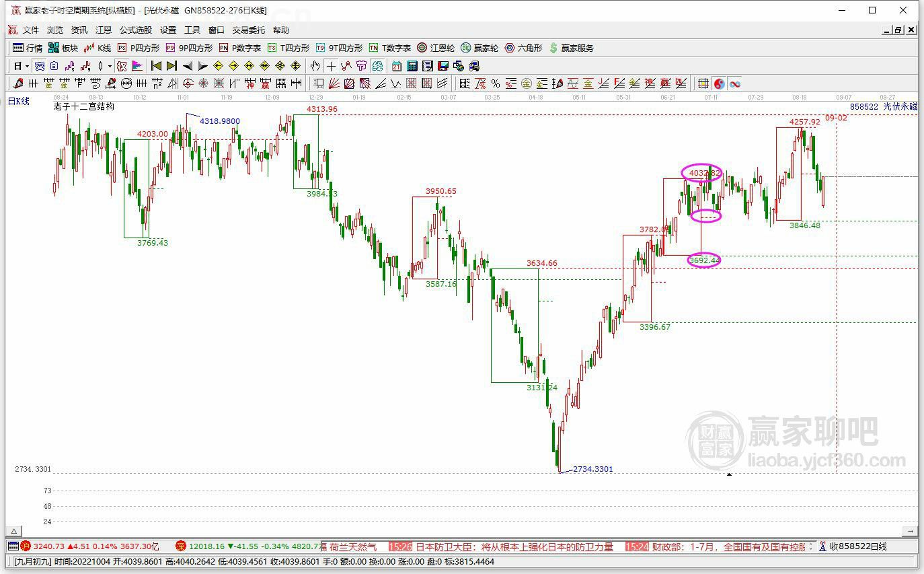This screenshot has height=574, width=924.
Task: Open the 资讯 menu
Action: pos(79,30)
